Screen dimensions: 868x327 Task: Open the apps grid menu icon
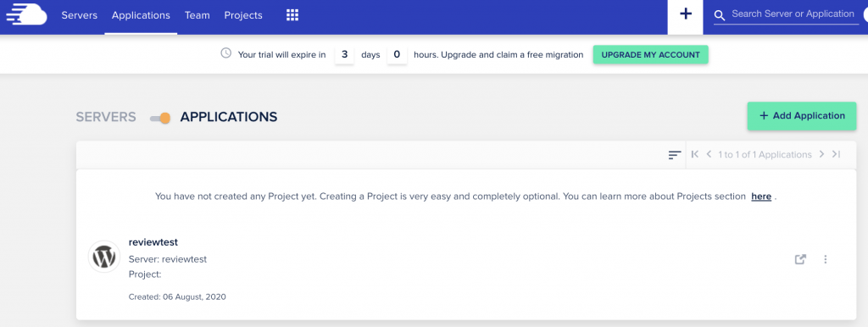[x=292, y=15]
